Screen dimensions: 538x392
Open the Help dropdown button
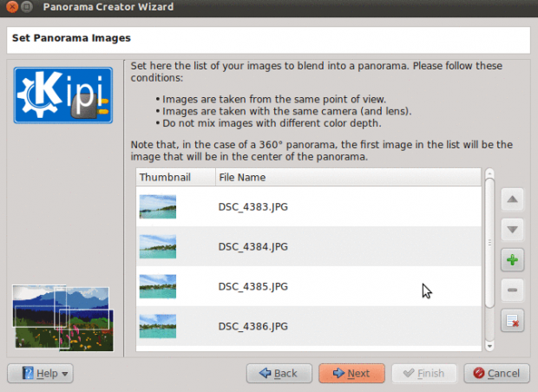tap(41, 374)
